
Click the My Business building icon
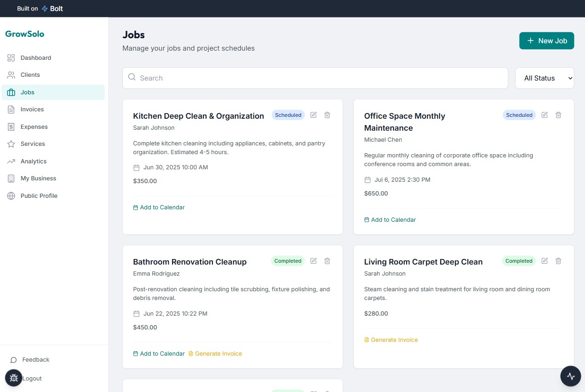click(11, 178)
